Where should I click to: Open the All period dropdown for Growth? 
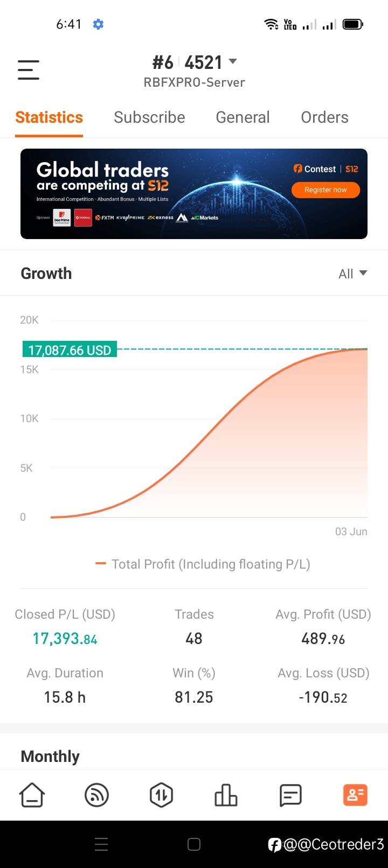coord(352,274)
